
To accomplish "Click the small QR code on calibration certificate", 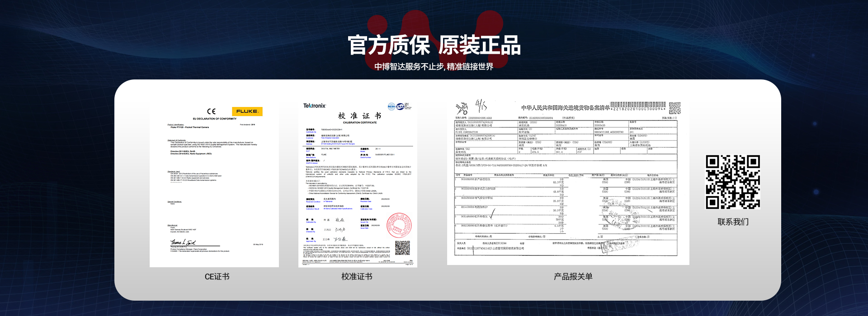I will click(402, 248).
